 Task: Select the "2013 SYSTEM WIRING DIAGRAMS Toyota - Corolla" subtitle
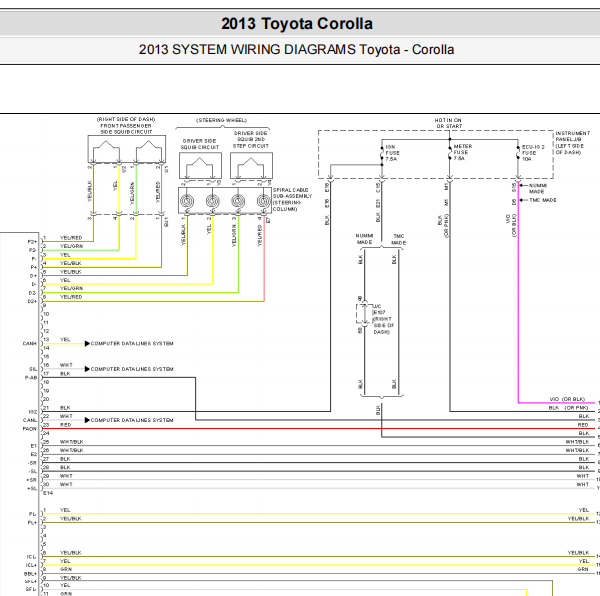click(296, 50)
